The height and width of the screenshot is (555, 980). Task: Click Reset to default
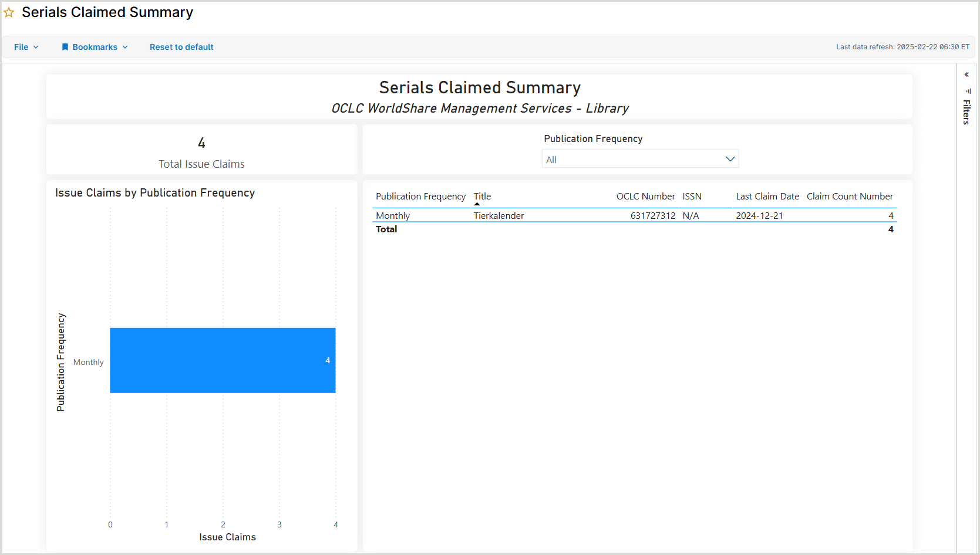click(181, 47)
